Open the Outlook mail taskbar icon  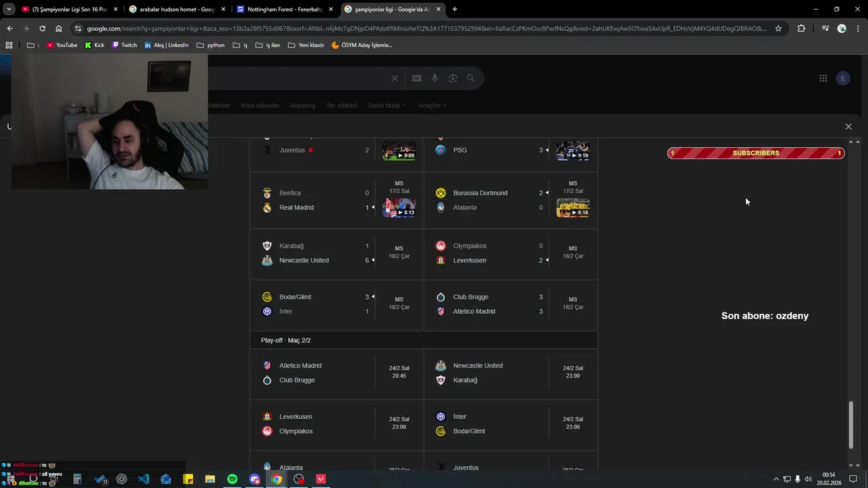(166, 479)
